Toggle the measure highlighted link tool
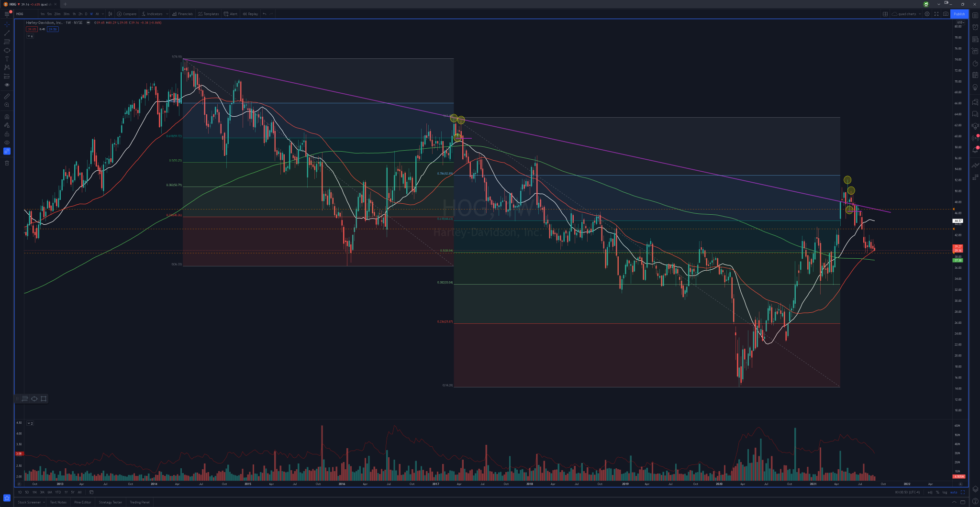This screenshot has width=980, height=507. 7,151
